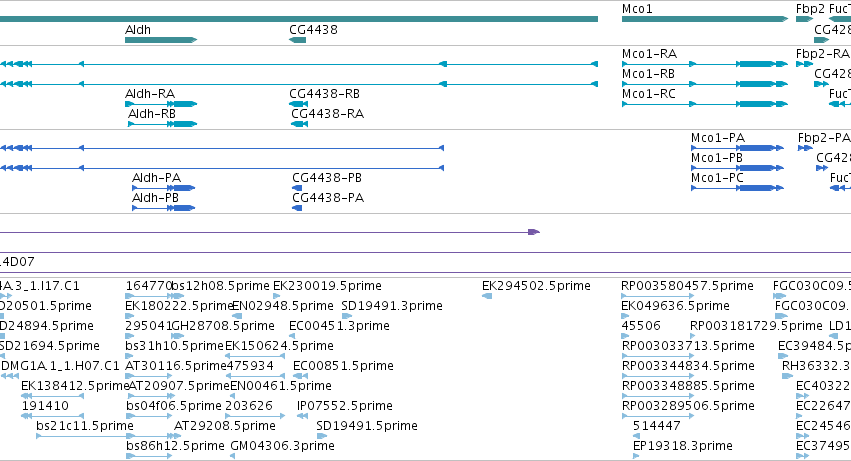
Task: Click the Aldh gene bar
Action: pos(161,40)
